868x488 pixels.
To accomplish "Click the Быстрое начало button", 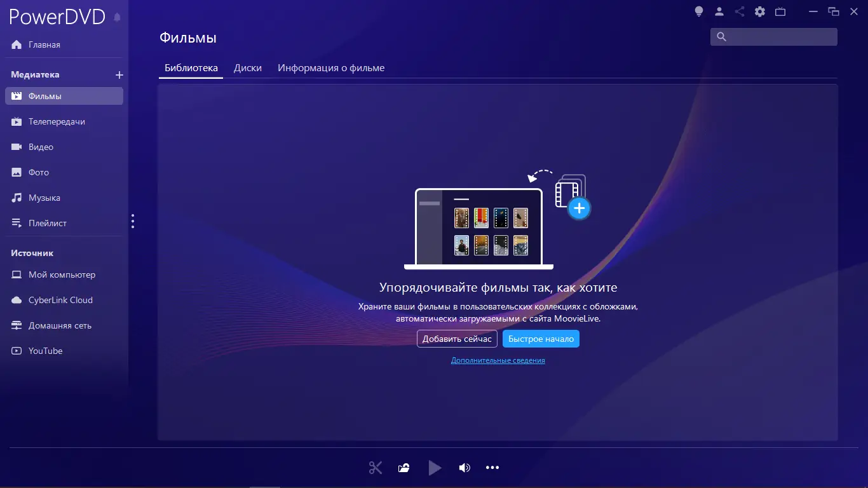I will point(541,339).
